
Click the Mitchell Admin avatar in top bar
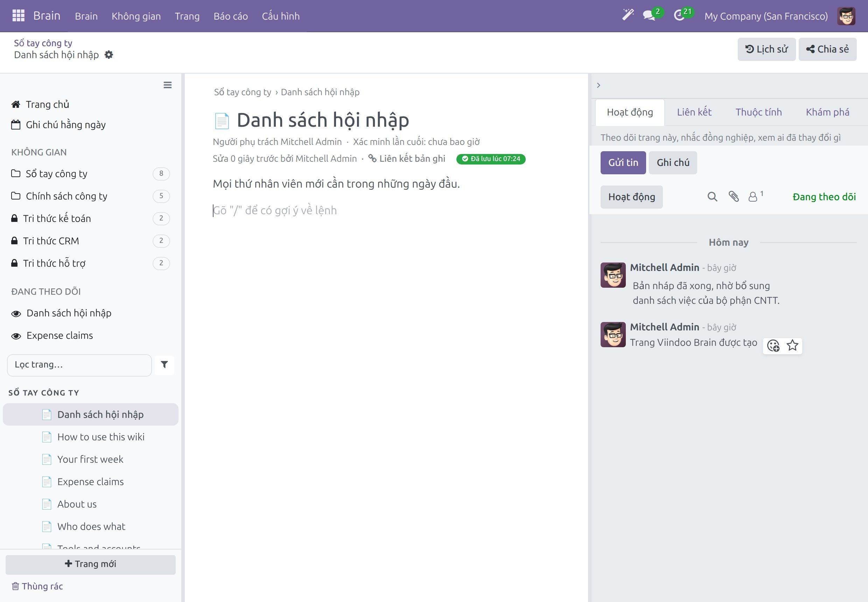[x=846, y=16]
